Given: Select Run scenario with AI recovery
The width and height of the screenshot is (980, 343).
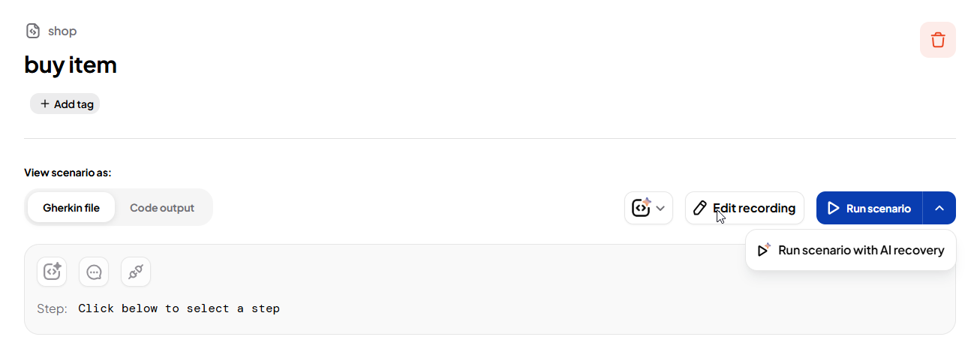Looking at the screenshot, I should (x=861, y=250).
